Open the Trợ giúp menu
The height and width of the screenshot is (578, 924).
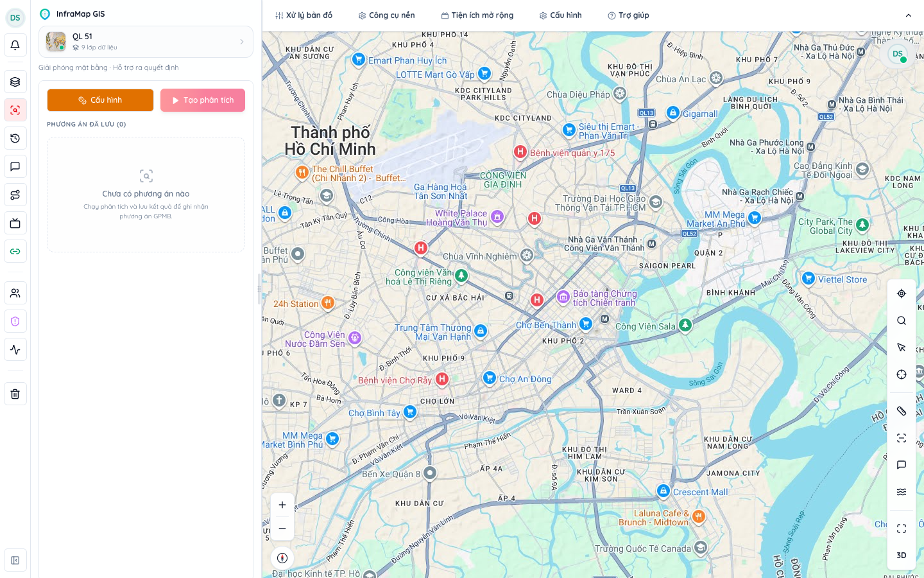629,15
